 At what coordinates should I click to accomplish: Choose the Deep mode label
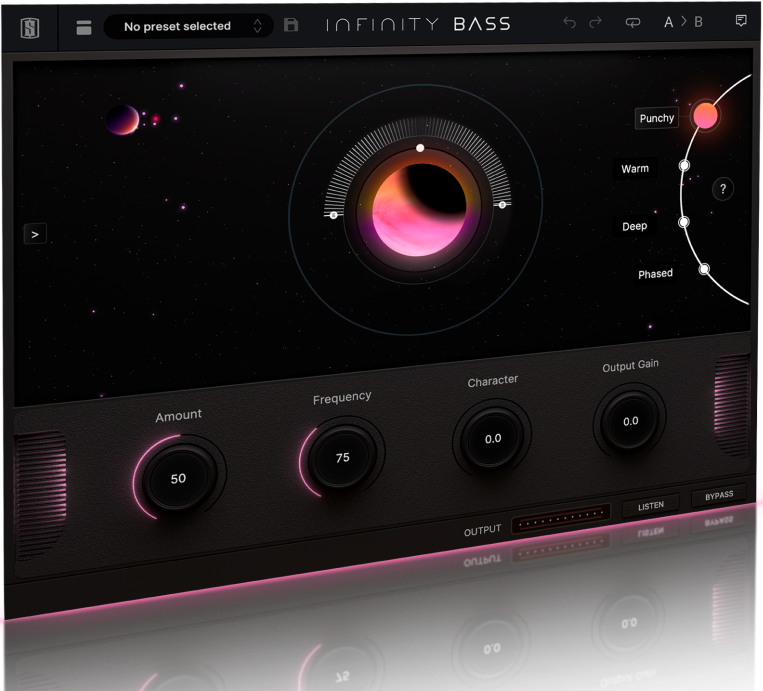point(635,226)
